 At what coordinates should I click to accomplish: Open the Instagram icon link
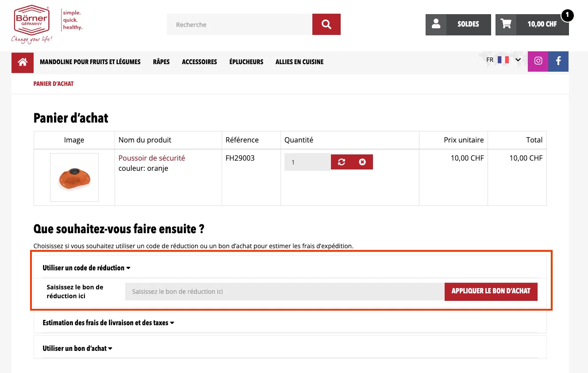[x=538, y=62]
